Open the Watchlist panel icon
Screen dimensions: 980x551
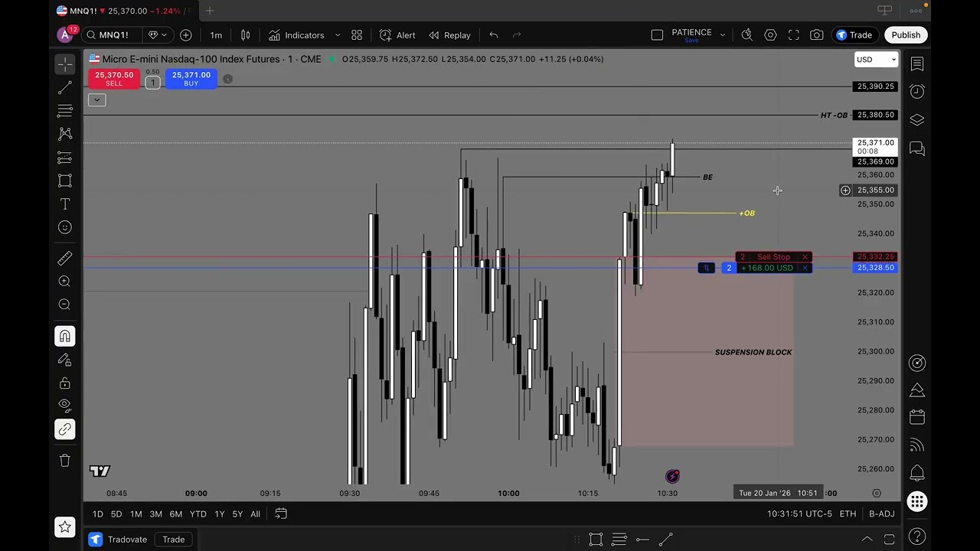[x=917, y=64]
